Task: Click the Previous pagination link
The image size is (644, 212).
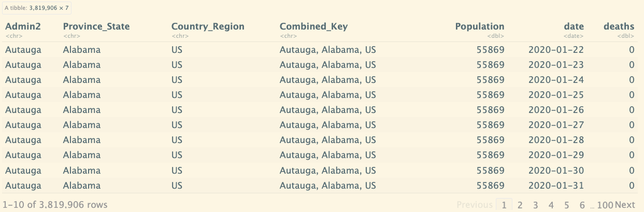Action: (x=475, y=205)
